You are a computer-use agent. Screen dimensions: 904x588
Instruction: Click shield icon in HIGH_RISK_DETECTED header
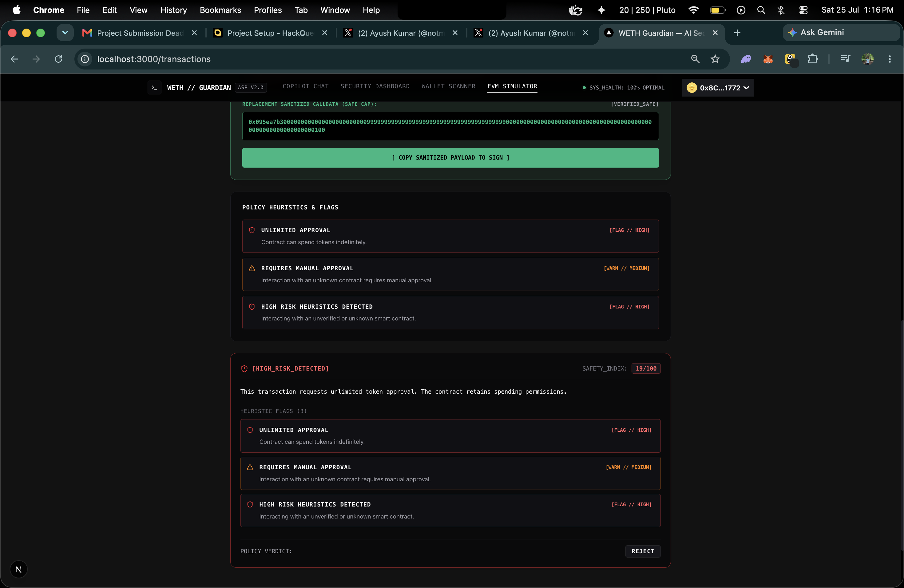tap(244, 368)
